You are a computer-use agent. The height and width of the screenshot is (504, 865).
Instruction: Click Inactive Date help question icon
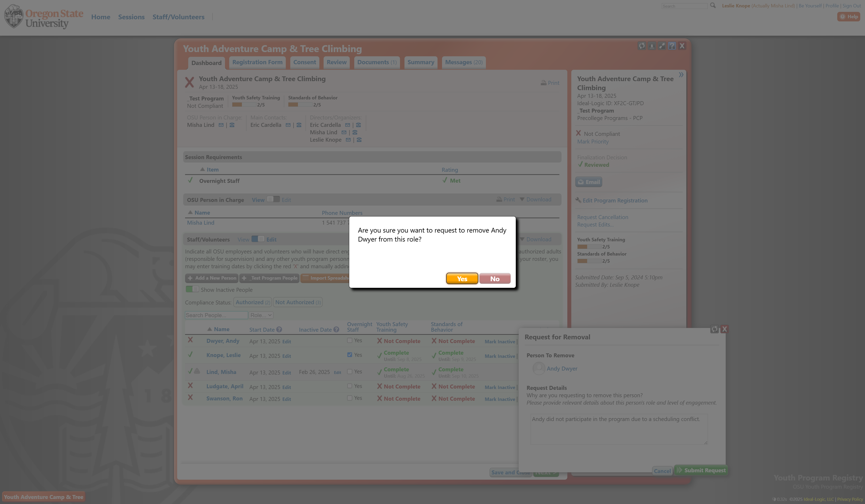336,330
